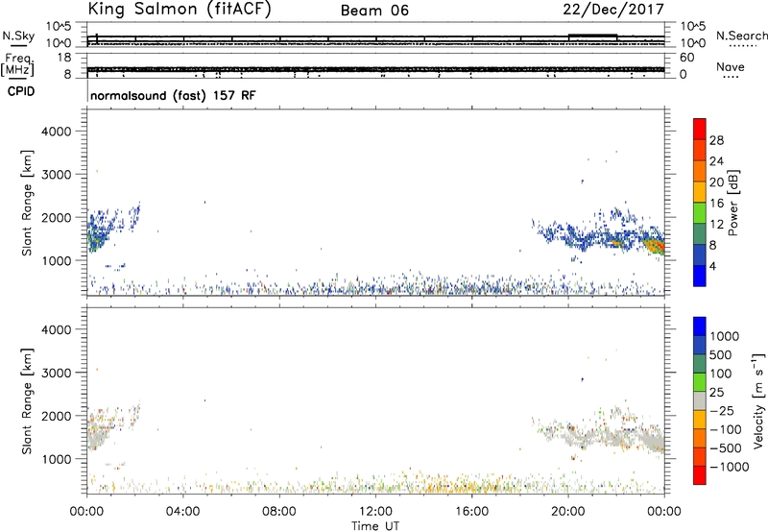Click the '60' Nave axis tick

point(687,58)
